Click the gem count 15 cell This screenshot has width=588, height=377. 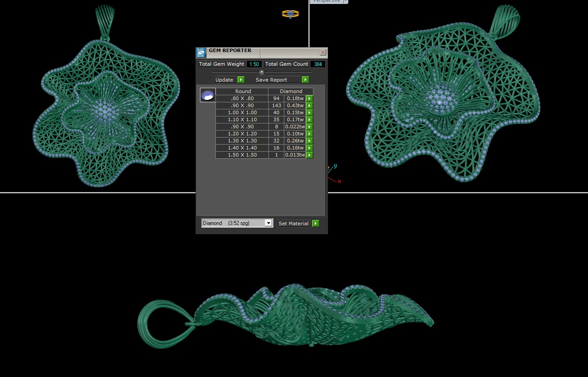pyautogui.click(x=276, y=134)
